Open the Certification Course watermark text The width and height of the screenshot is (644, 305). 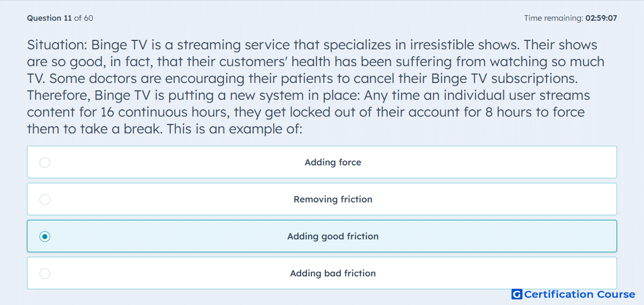click(580, 294)
